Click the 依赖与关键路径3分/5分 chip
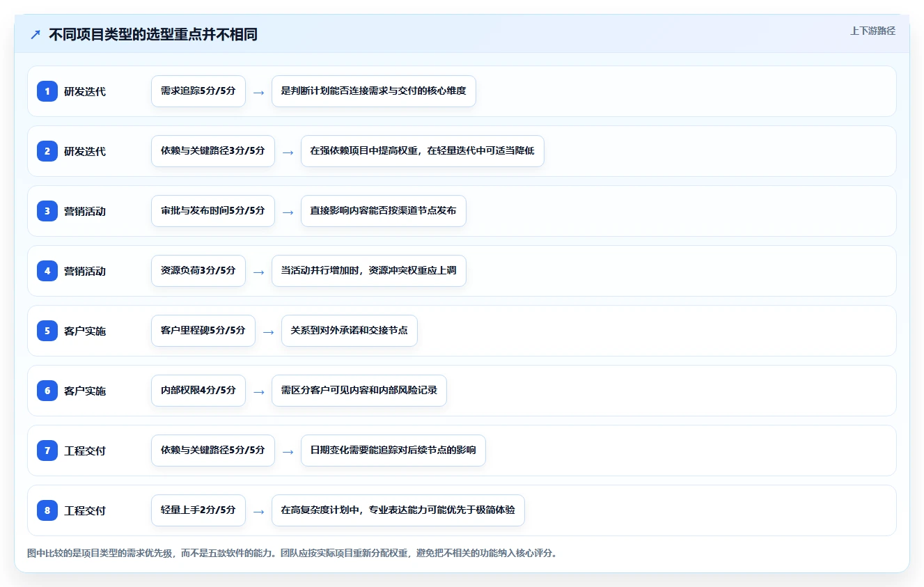 tap(213, 151)
